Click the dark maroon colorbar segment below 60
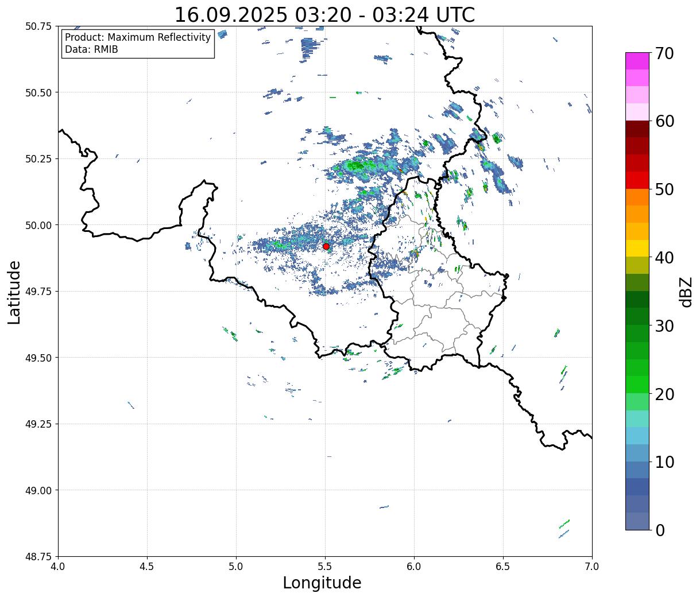The width and height of the screenshot is (700, 597). pos(637,129)
